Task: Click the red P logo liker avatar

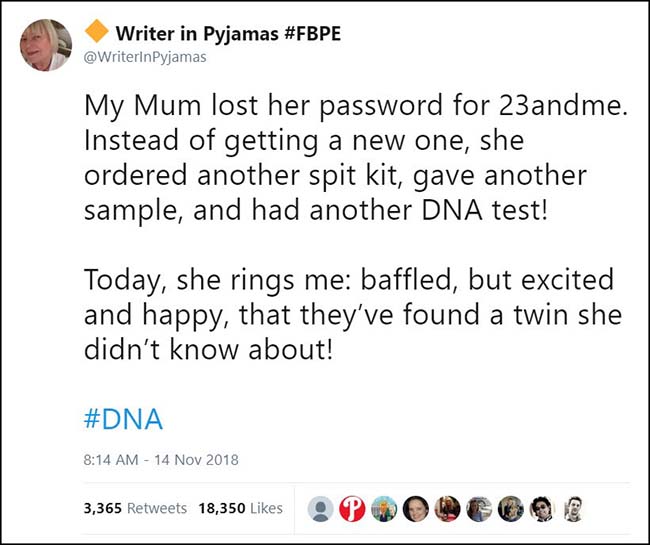Action: (352, 508)
